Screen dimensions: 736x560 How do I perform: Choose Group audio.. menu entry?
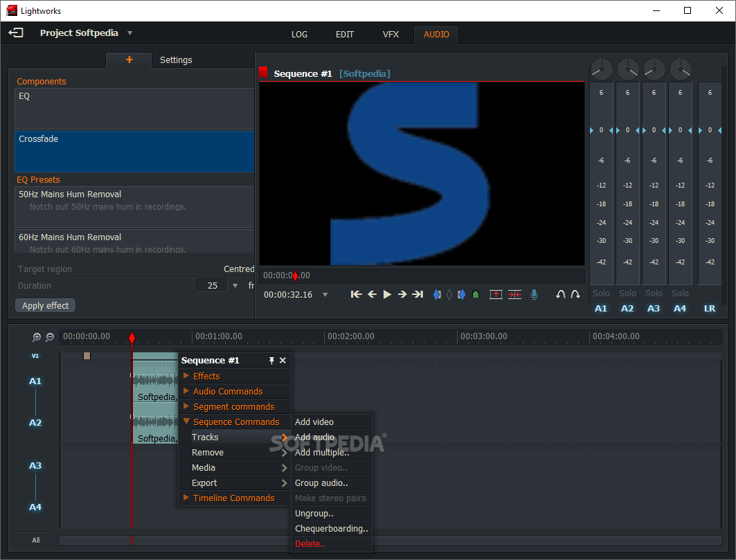(x=332, y=483)
